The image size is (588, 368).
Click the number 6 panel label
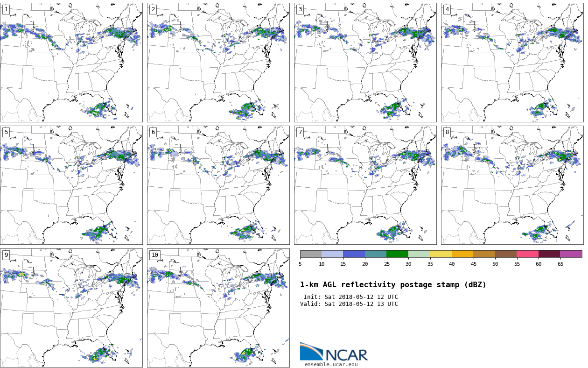[153, 132]
